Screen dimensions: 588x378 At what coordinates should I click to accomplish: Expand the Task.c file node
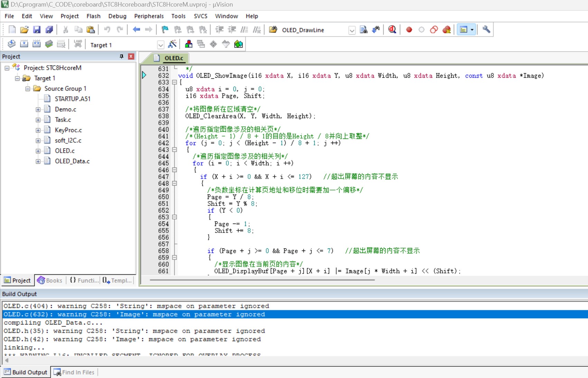point(38,120)
